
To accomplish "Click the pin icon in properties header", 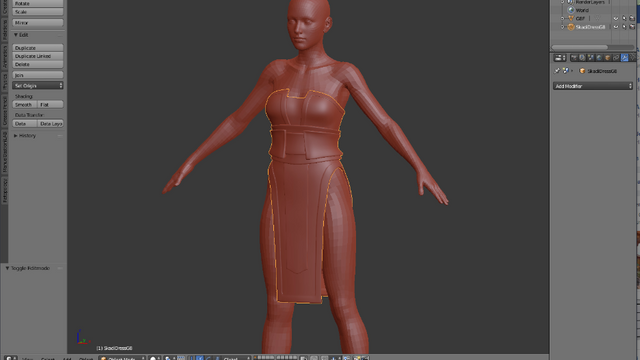I will 557,71.
